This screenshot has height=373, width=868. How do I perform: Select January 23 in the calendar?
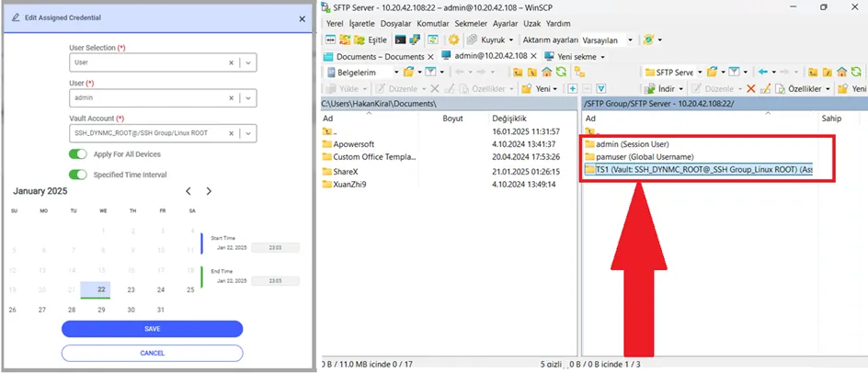(x=131, y=289)
